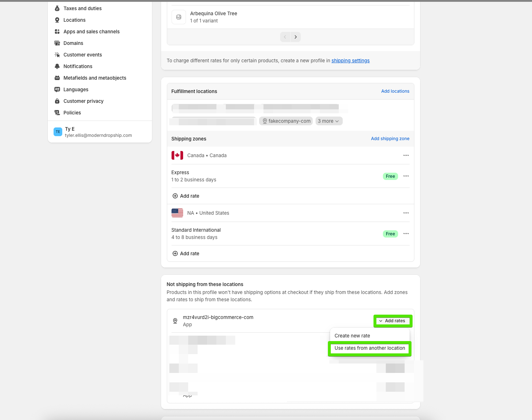Go to next page of products
Viewport: 532px width, 420px height.
point(296,37)
